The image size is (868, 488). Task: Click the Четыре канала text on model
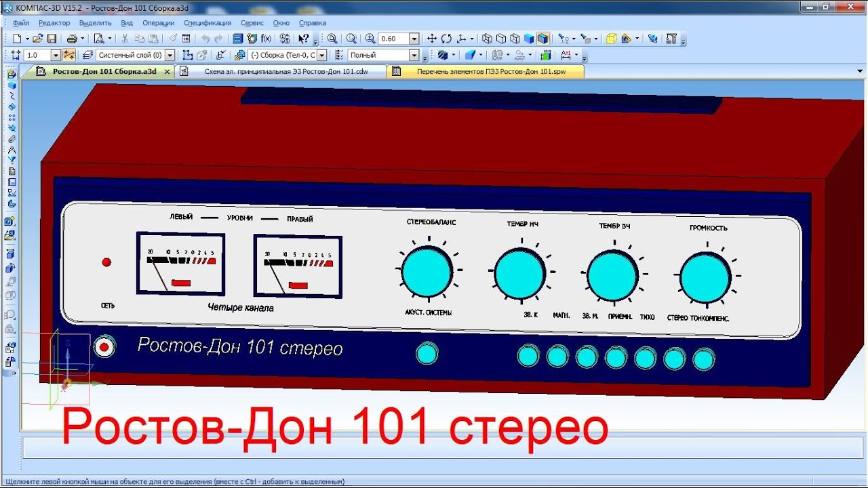coord(241,307)
